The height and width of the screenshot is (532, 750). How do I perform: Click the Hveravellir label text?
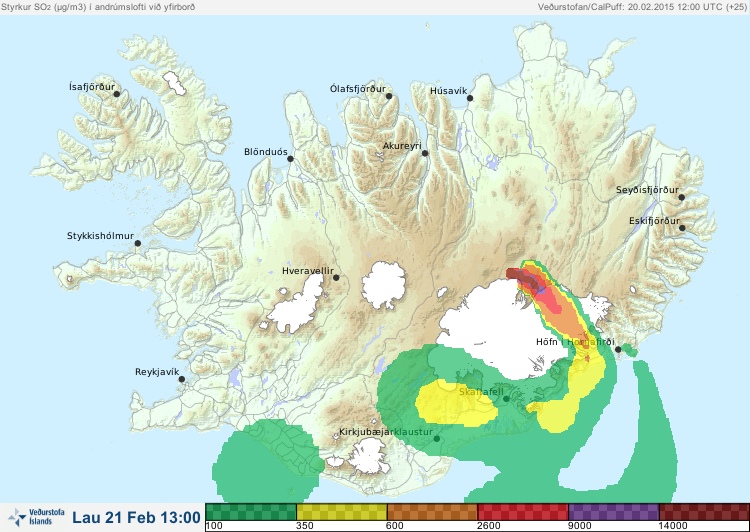pos(308,271)
